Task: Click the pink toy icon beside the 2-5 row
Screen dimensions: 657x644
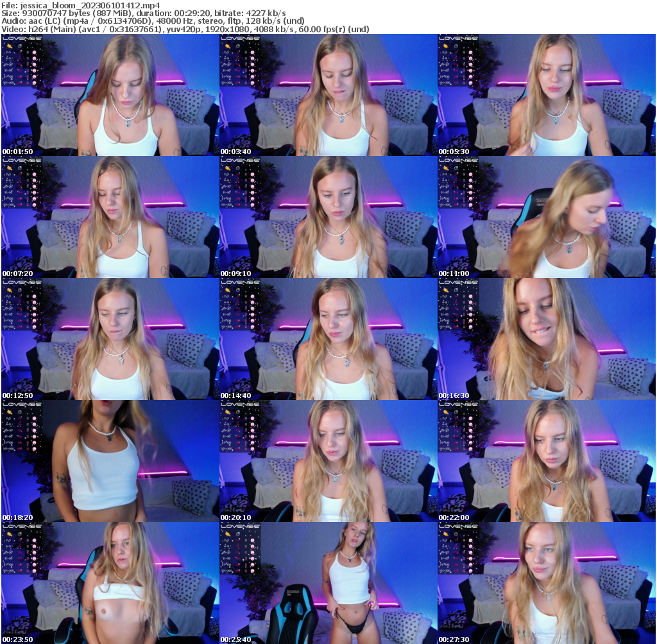Action: [34, 53]
